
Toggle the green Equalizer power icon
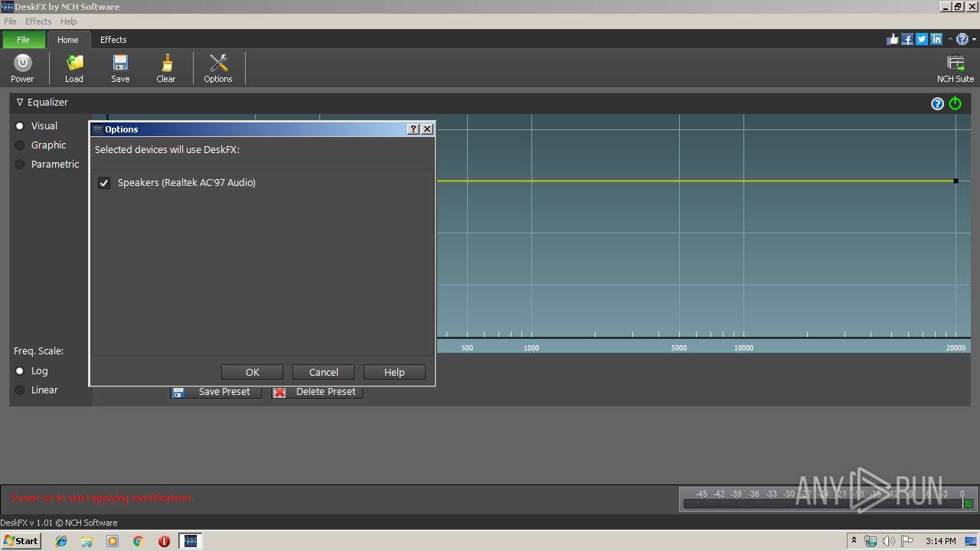pyautogui.click(x=955, y=103)
